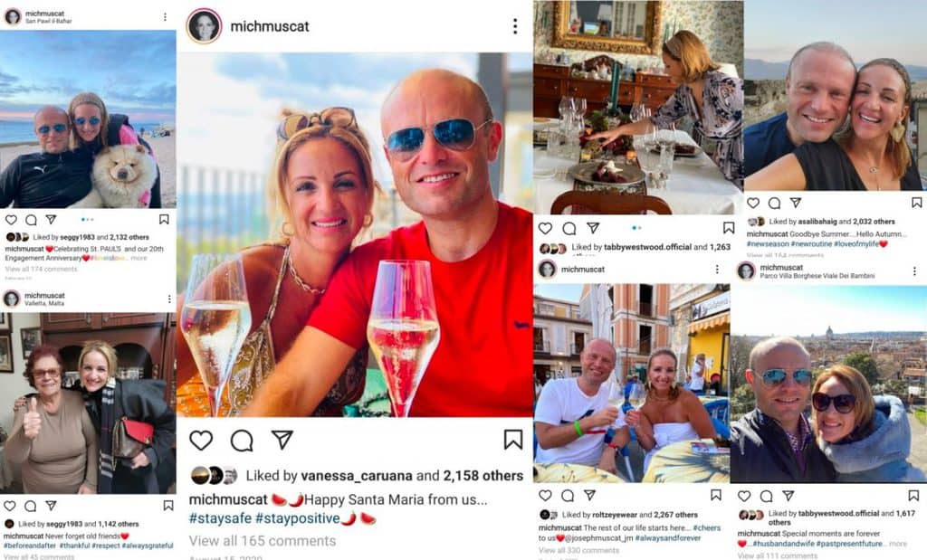The width and height of the screenshot is (927, 560).
Task: Like the Happy Santa Maria post
Action: click(x=201, y=440)
